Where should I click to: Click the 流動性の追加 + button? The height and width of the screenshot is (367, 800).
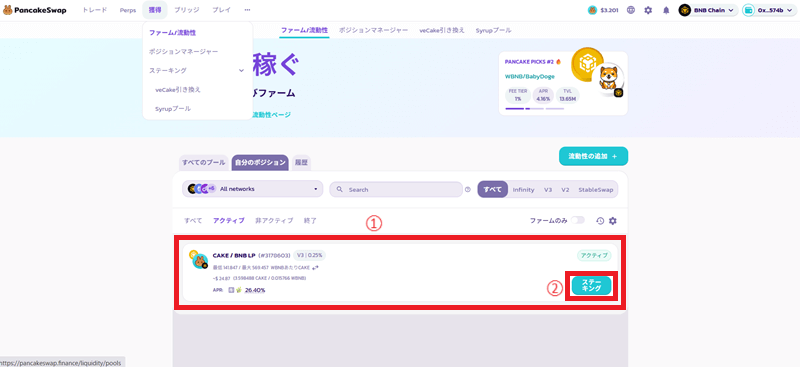(593, 156)
